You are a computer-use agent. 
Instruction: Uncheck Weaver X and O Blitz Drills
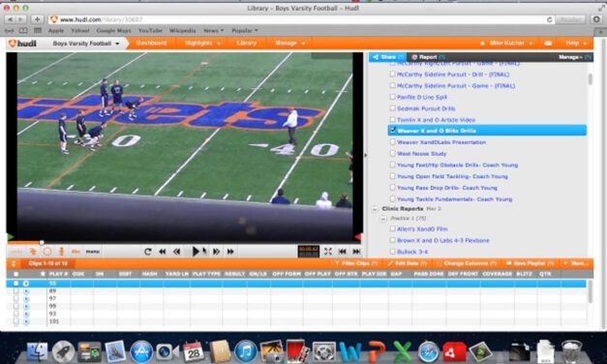click(x=392, y=131)
